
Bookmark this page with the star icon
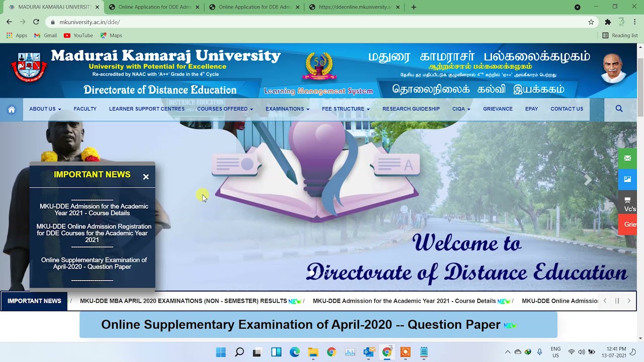(x=591, y=22)
